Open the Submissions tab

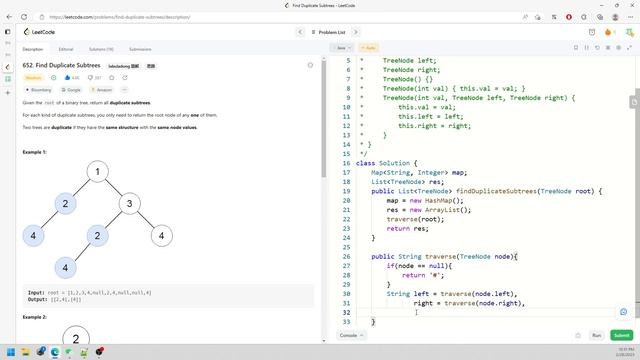(140, 49)
